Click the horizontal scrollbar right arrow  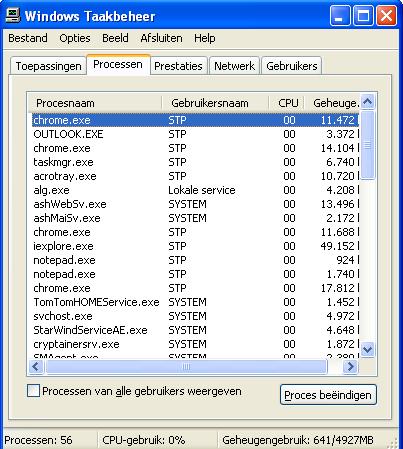click(x=350, y=367)
